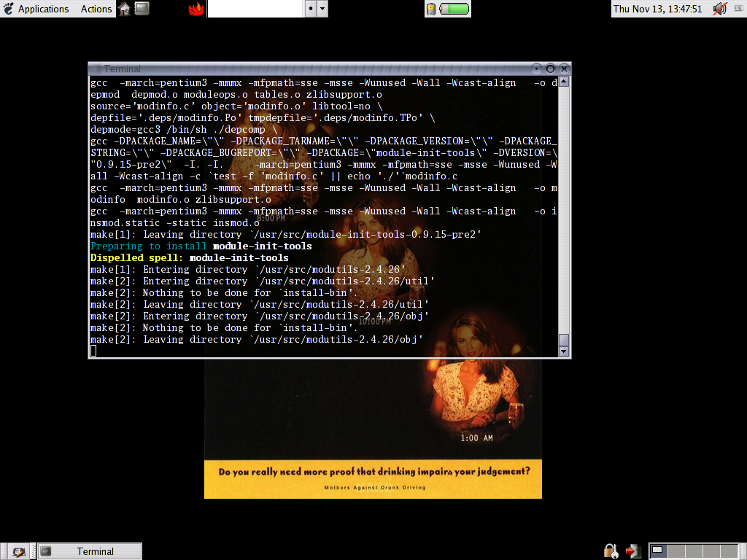Expand the panel command history dropdown arrow
Image resolution: width=747 pixels, height=560 pixels.
pyautogui.click(x=322, y=9)
